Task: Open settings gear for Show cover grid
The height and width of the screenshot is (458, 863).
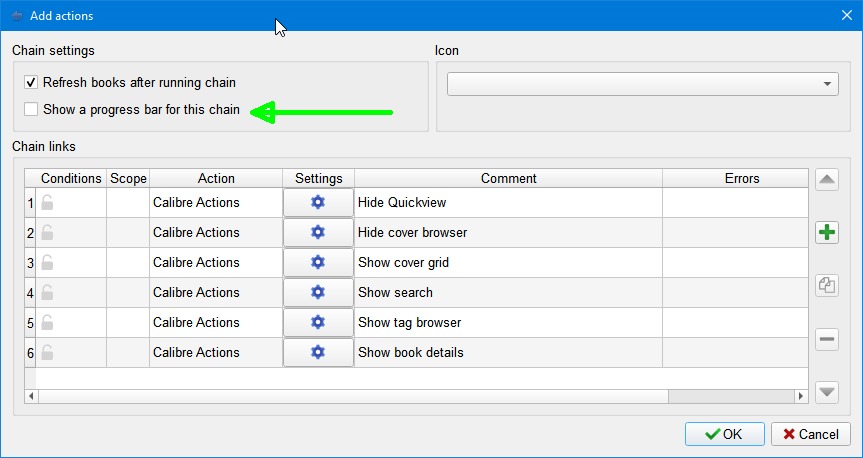Action: pyautogui.click(x=318, y=262)
